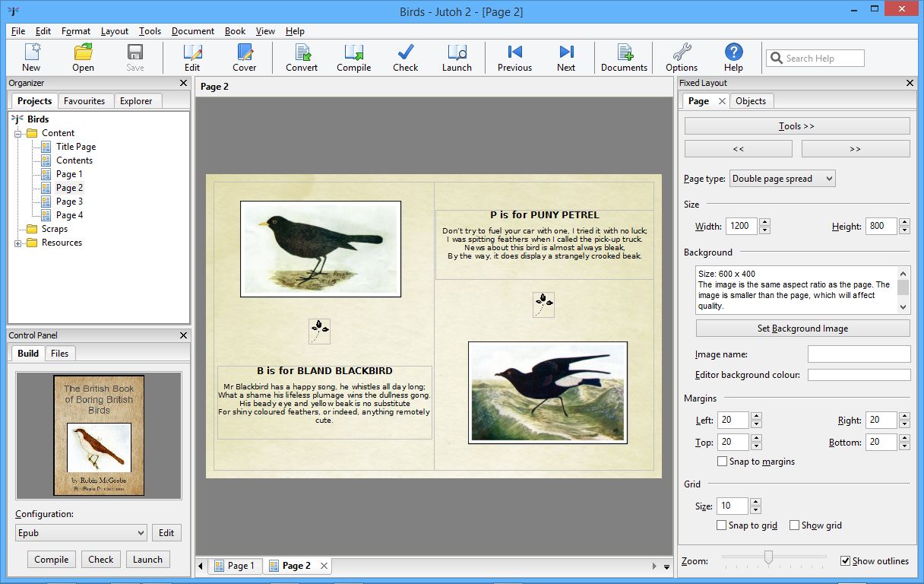Image resolution: width=924 pixels, height=584 pixels.
Task: Select the ornament image on the right page
Action: pos(543,305)
